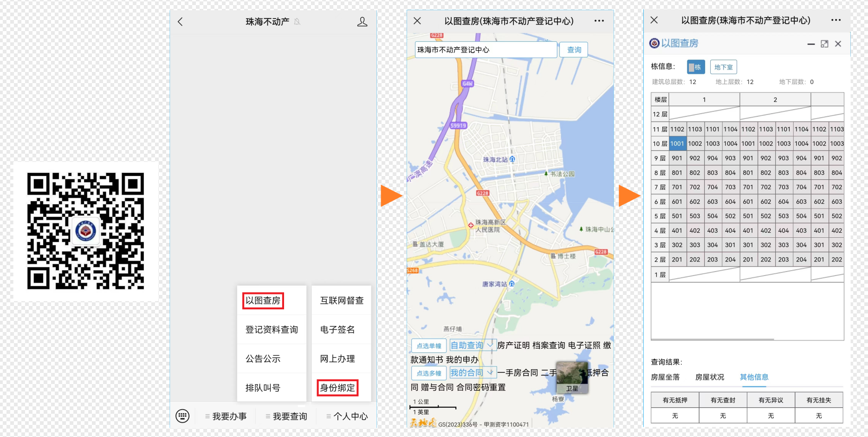Open the three-dots menu on map page
The height and width of the screenshot is (437, 868).
pyautogui.click(x=599, y=21)
